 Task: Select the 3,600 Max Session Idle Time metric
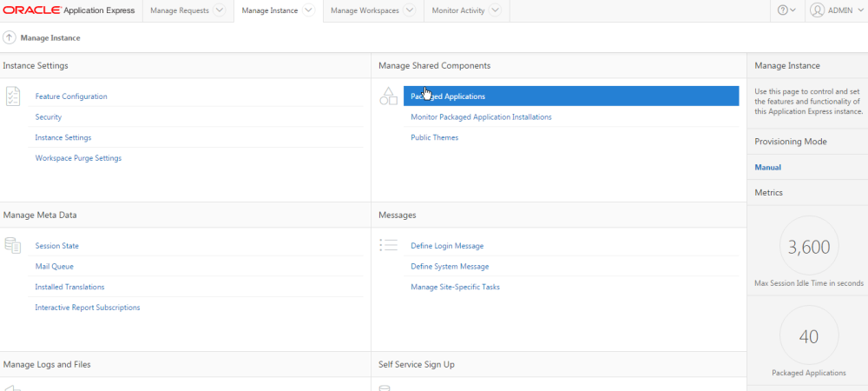click(x=809, y=248)
